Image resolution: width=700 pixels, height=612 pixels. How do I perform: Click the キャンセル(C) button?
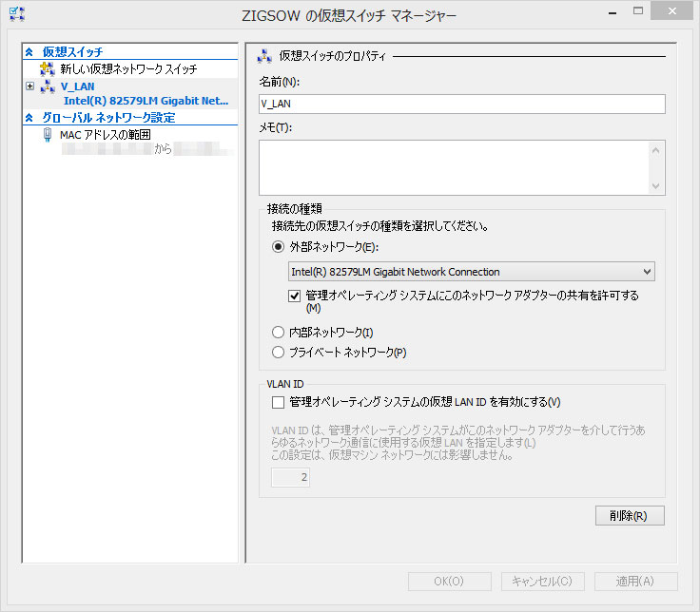pyautogui.click(x=542, y=582)
